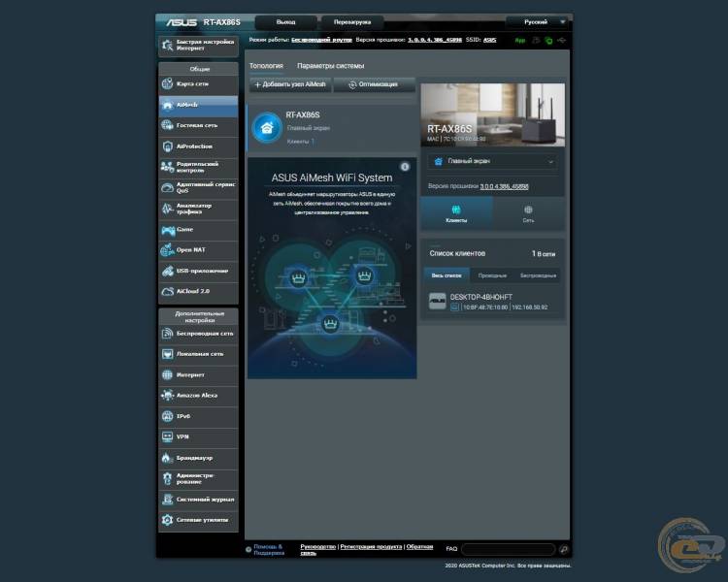
Task: Click the Выход logout button
Action: click(x=285, y=21)
